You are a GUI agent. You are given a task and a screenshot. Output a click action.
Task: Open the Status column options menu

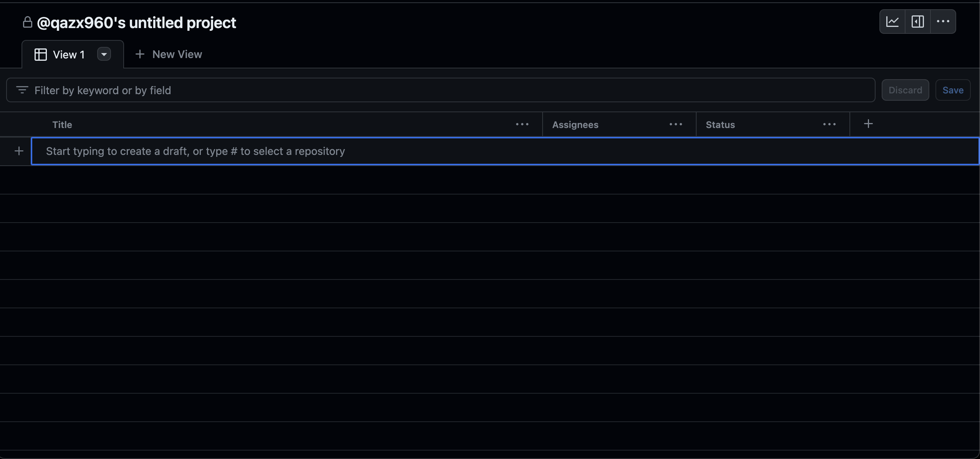pos(829,124)
